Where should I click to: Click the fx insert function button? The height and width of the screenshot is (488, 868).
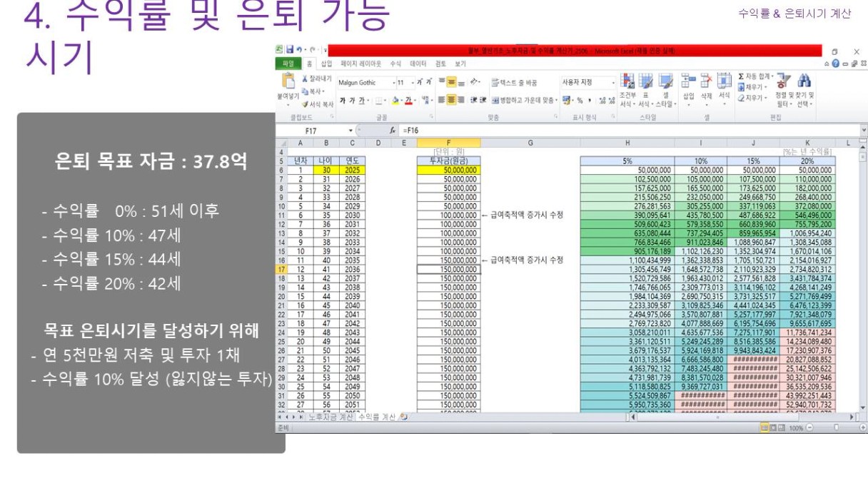[x=393, y=131]
